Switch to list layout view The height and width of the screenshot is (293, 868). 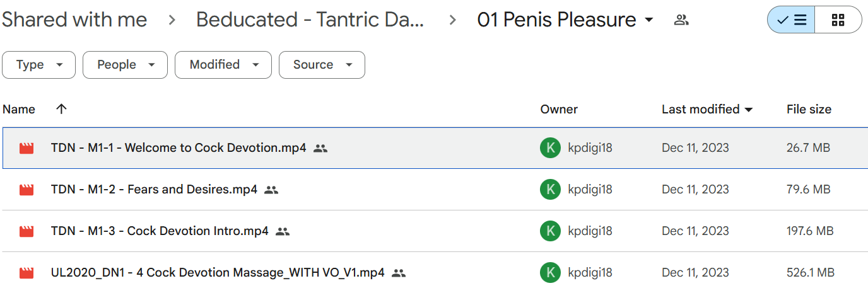791,20
